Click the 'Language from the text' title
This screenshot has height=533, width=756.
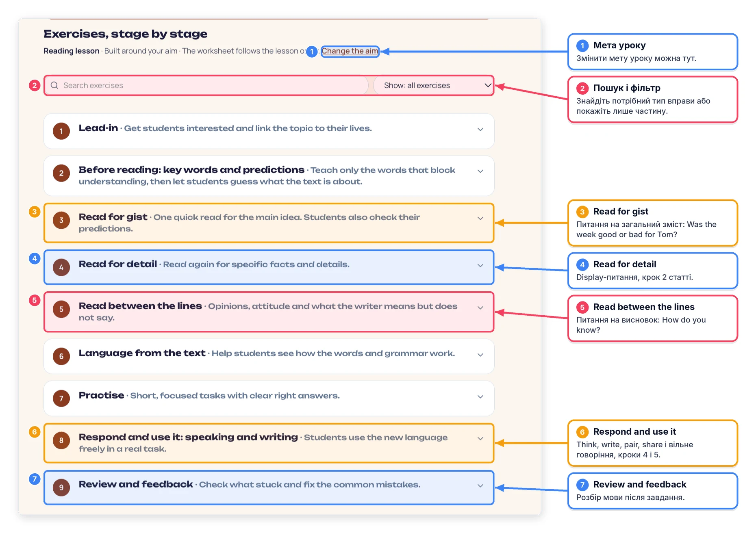(x=142, y=353)
